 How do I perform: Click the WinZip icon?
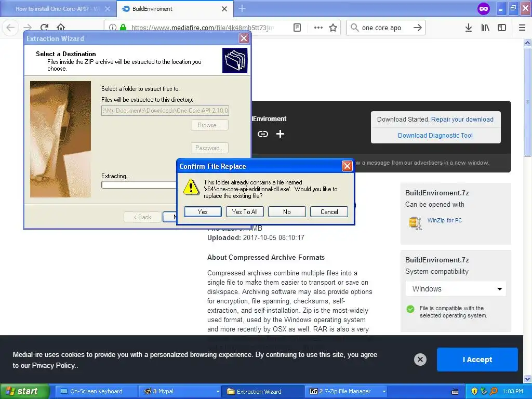click(x=416, y=223)
